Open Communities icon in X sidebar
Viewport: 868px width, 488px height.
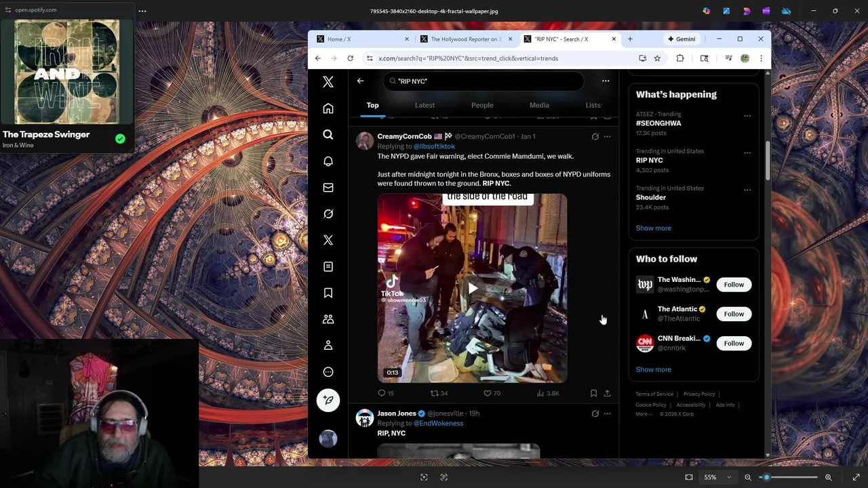point(328,319)
